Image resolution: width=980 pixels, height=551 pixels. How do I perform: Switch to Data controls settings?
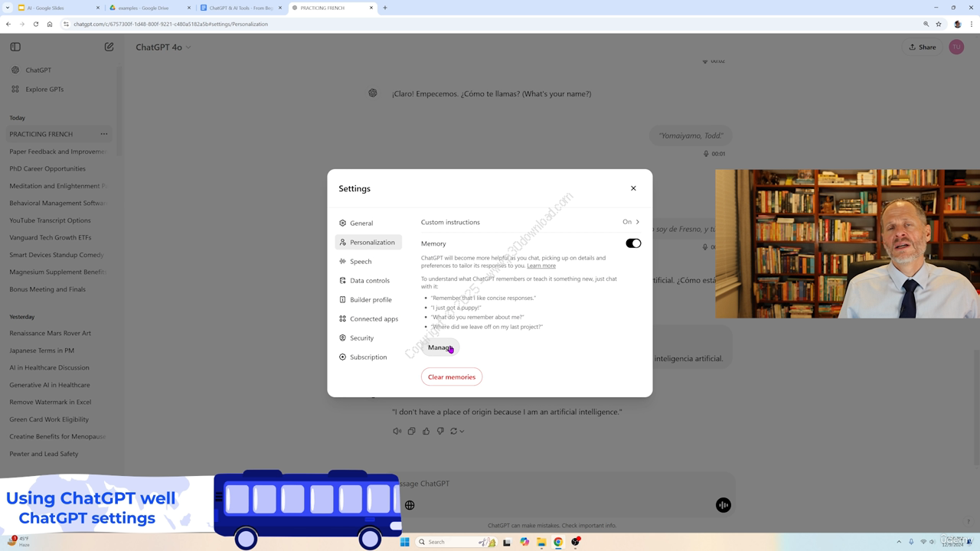click(368, 280)
